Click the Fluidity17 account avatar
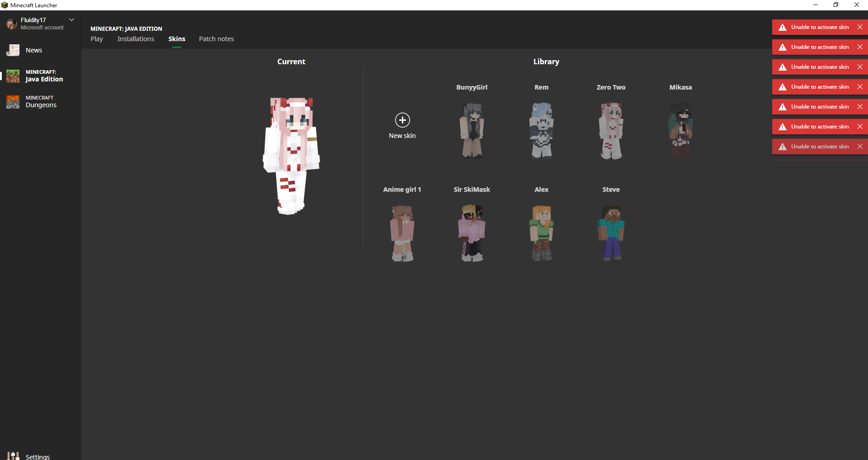The image size is (868, 460). pyautogui.click(x=12, y=24)
